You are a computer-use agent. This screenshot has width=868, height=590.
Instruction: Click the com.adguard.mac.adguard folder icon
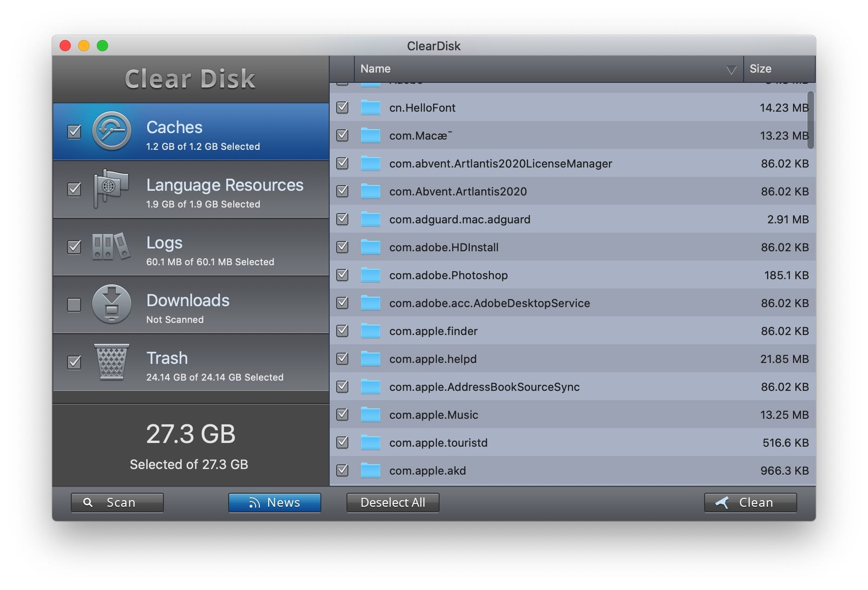coord(371,219)
